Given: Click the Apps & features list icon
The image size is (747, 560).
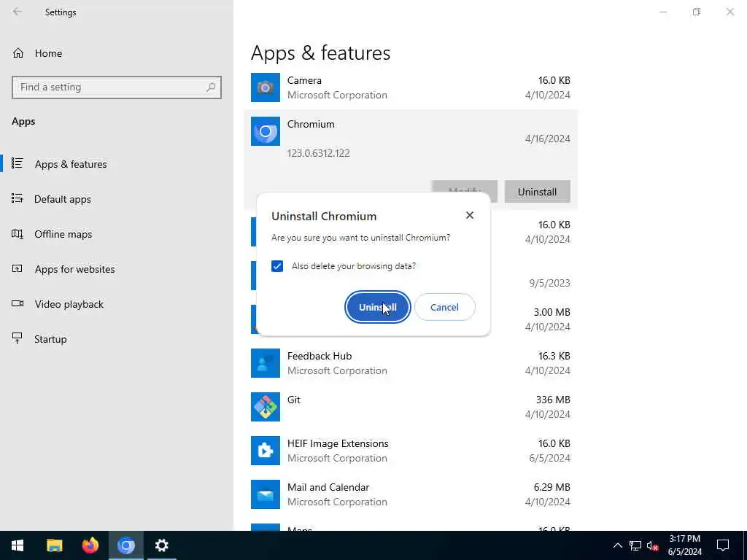Looking at the screenshot, I should pos(18,163).
